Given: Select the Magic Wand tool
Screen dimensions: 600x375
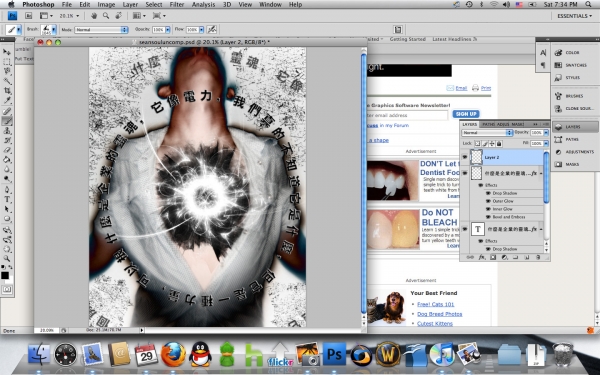Looking at the screenshot, I should click(x=7, y=81).
